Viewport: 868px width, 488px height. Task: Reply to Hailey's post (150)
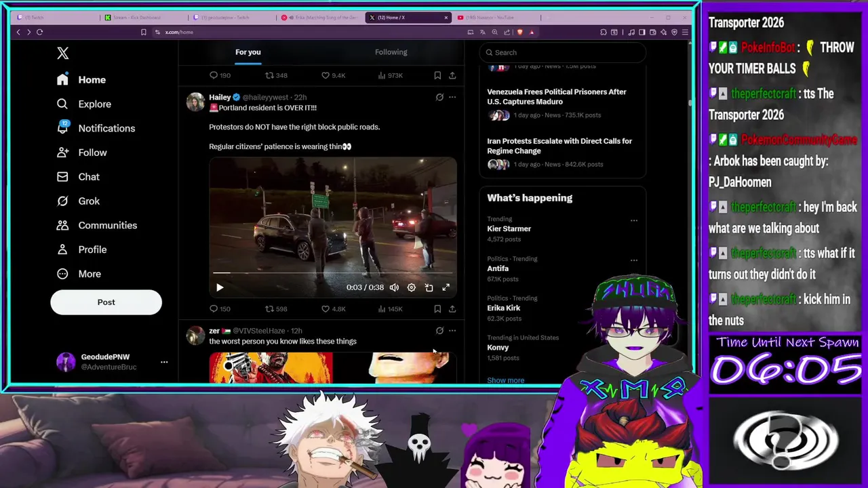click(x=220, y=309)
